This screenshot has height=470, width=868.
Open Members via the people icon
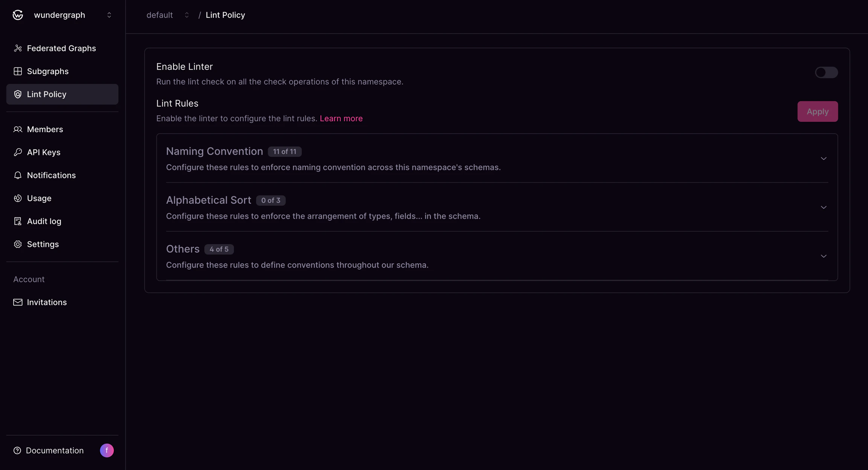point(18,129)
